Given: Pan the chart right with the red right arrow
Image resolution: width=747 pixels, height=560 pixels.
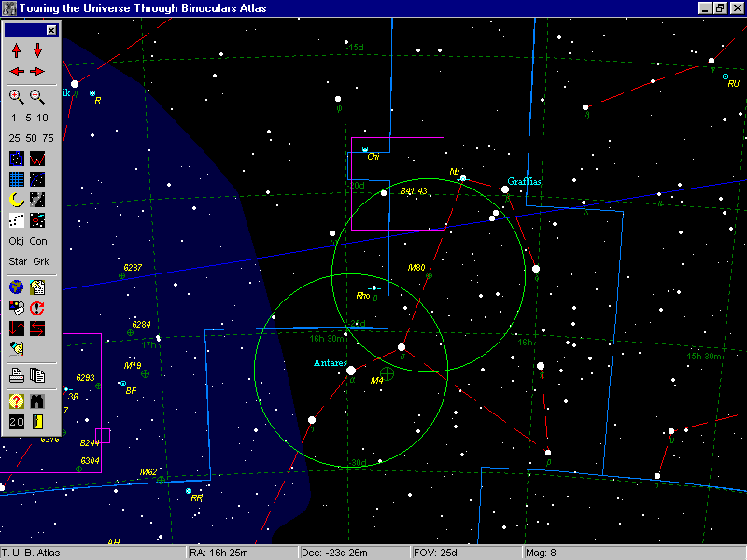Looking at the screenshot, I should pyautogui.click(x=37, y=72).
